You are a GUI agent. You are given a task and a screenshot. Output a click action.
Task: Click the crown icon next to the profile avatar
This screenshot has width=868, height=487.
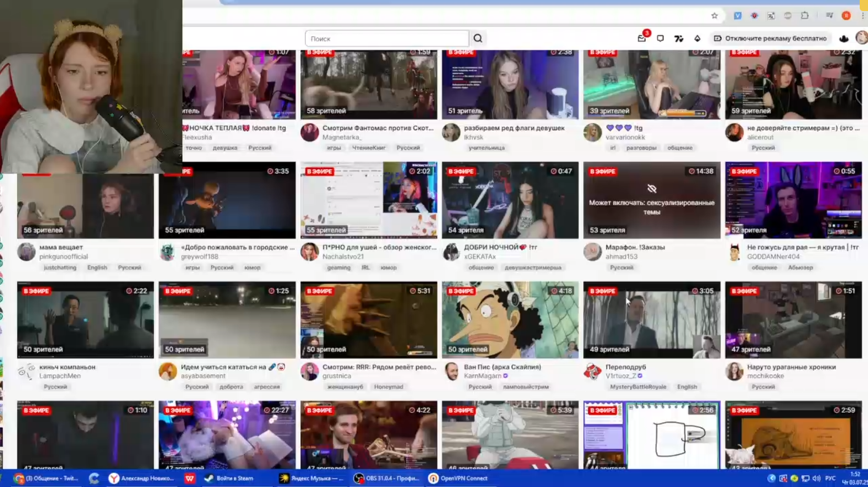coord(844,38)
